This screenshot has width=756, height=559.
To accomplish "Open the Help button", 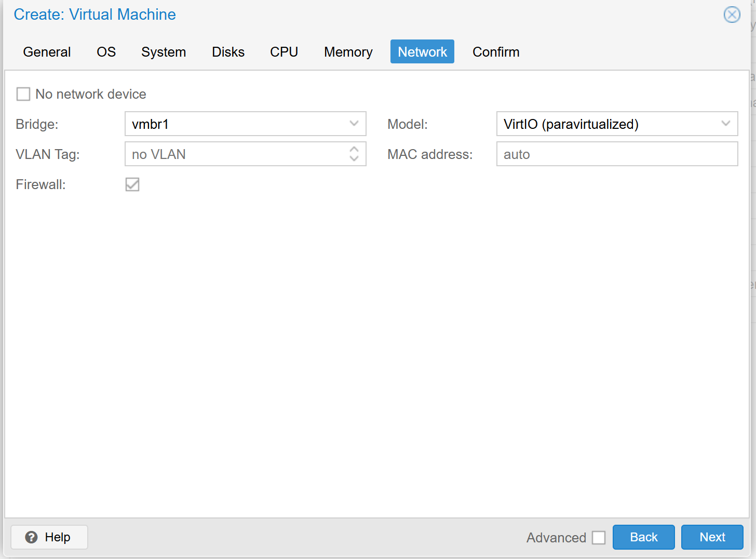I will point(49,537).
